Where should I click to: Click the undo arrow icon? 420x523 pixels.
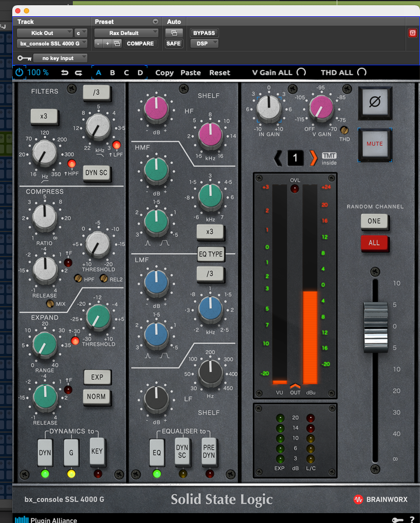pyautogui.click(x=65, y=73)
